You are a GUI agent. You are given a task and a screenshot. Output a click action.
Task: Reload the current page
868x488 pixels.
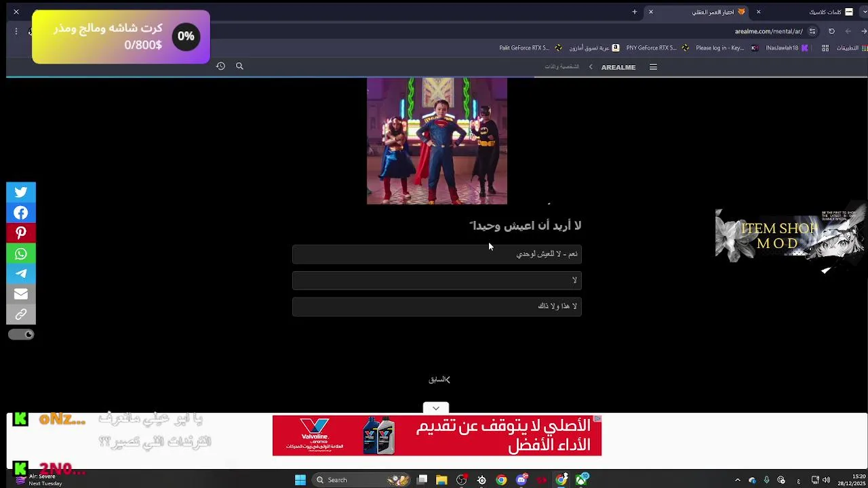click(x=831, y=31)
